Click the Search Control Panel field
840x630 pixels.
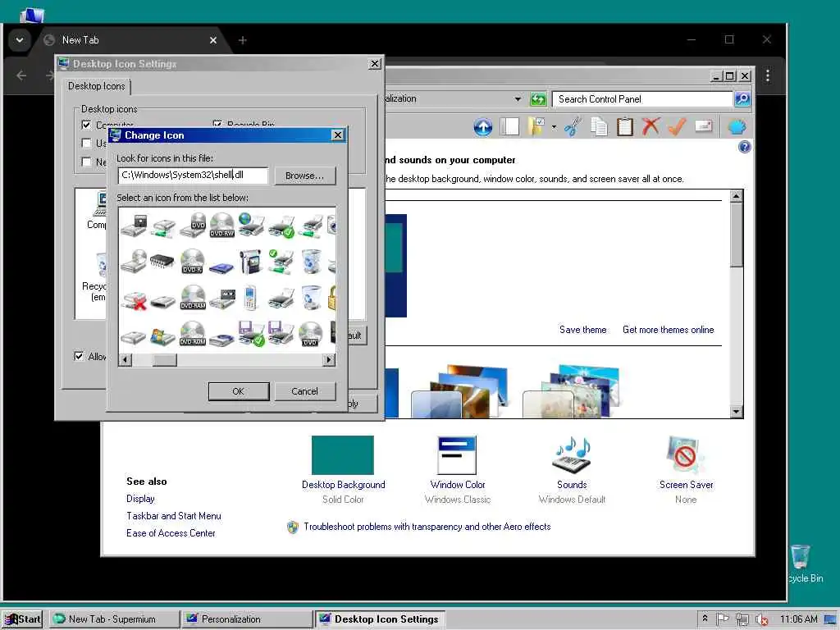(x=642, y=99)
